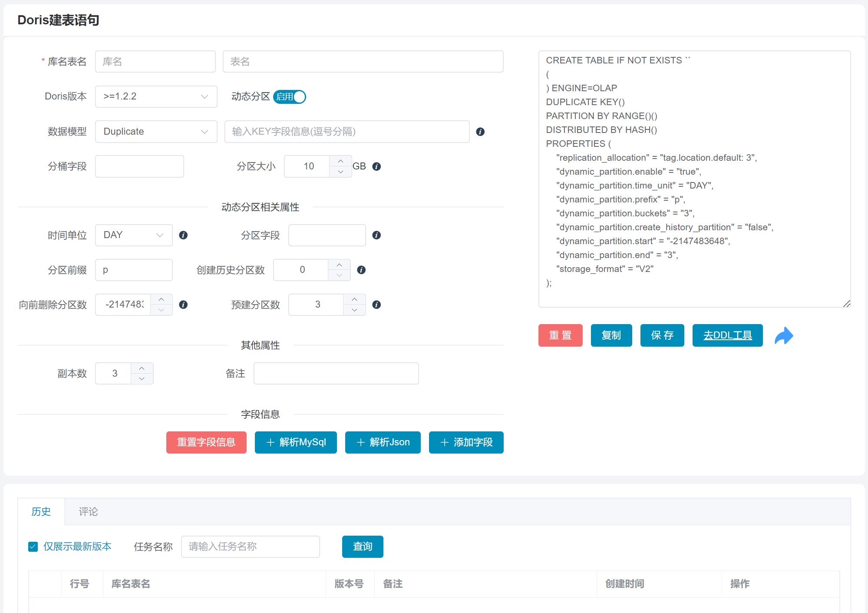The image size is (868, 613).
Task: Decrease the 副本数 value
Action: pyautogui.click(x=142, y=378)
